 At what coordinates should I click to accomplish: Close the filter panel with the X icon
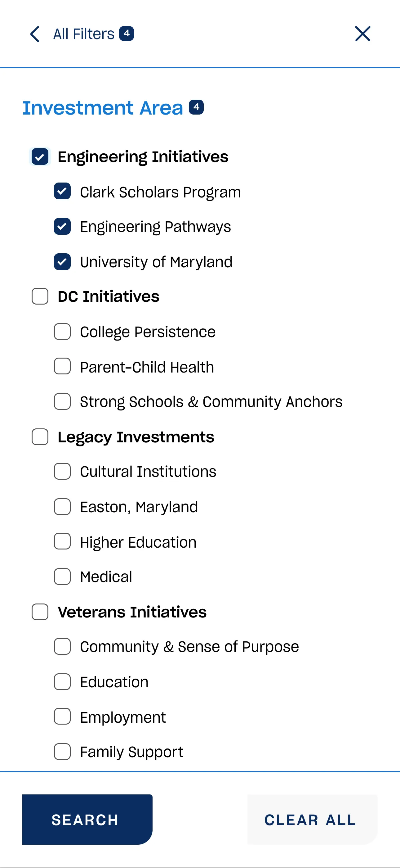362,34
